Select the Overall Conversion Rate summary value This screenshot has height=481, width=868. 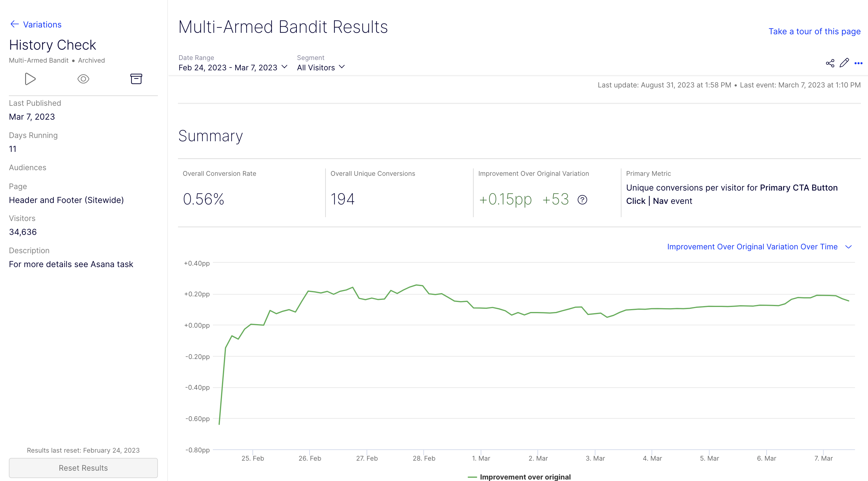point(204,199)
